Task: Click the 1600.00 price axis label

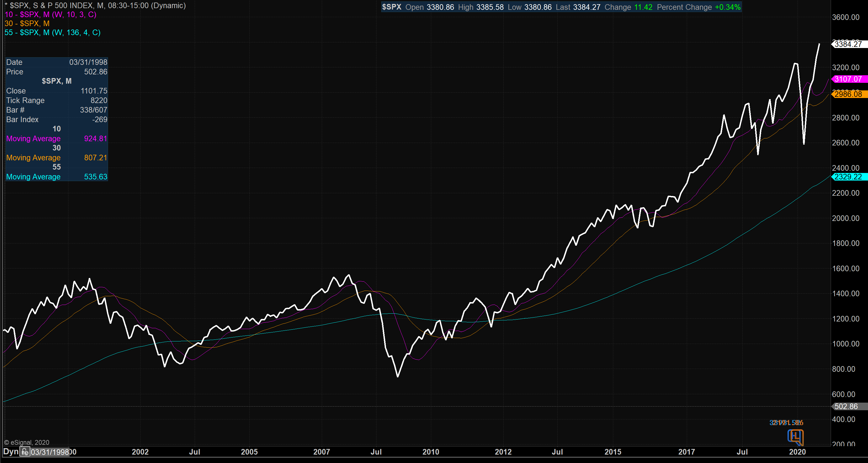Action: (x=846, y=268)
